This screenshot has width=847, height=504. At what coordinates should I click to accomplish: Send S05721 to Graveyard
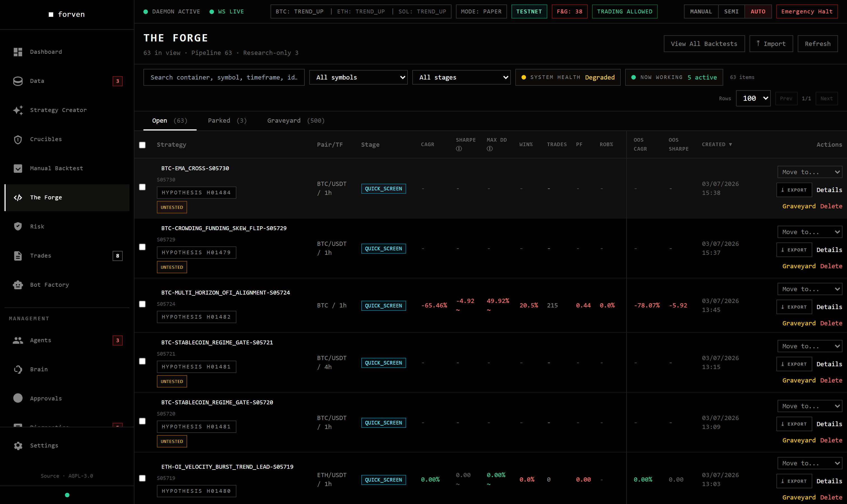click(x=799, y=380)
